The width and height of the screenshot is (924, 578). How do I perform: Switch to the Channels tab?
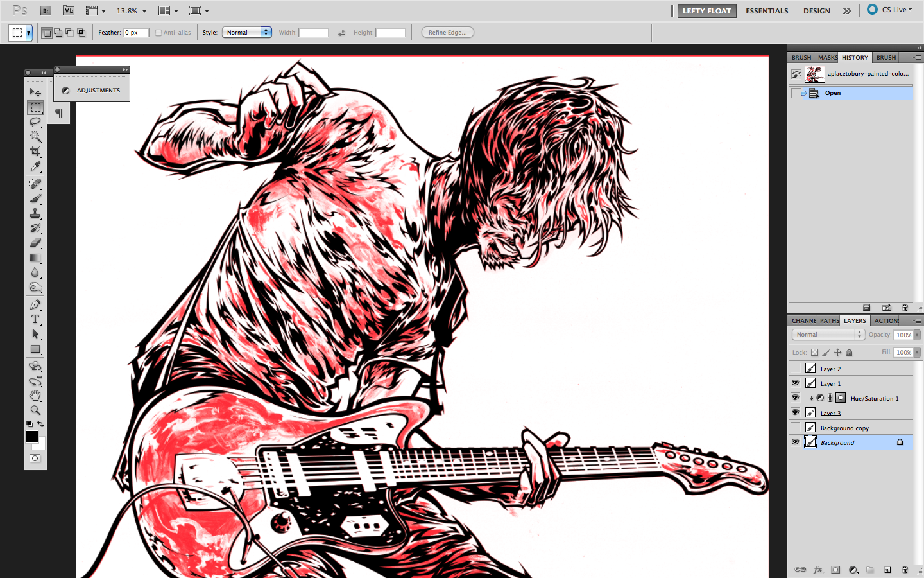(803, 320)
